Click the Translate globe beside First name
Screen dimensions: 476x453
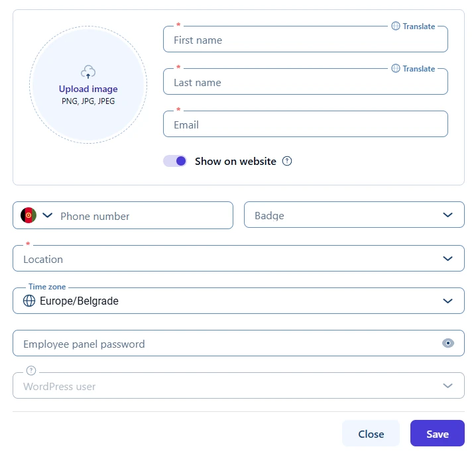396,26
